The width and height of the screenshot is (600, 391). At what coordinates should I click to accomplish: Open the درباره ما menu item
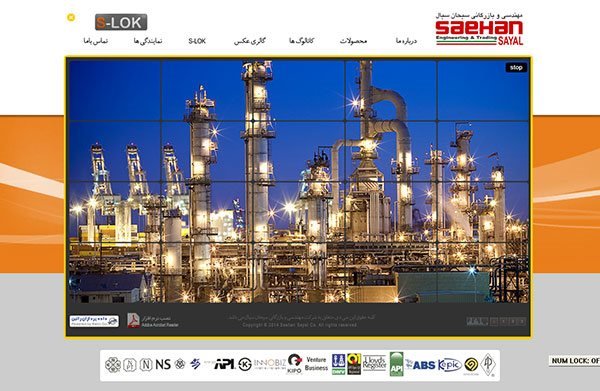406,41
